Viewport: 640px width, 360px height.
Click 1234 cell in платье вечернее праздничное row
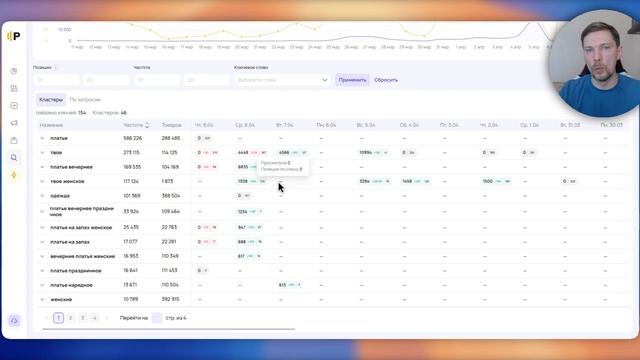point(250,212)
